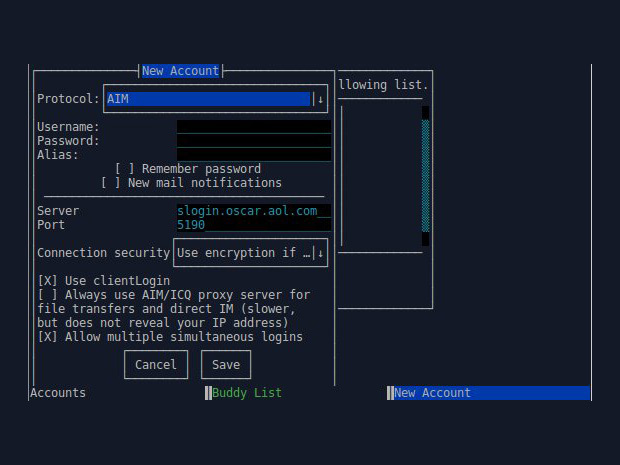620x465 pixels.
Task: Enable the Remember password checkbox
Action: click(x=125, y=169)
